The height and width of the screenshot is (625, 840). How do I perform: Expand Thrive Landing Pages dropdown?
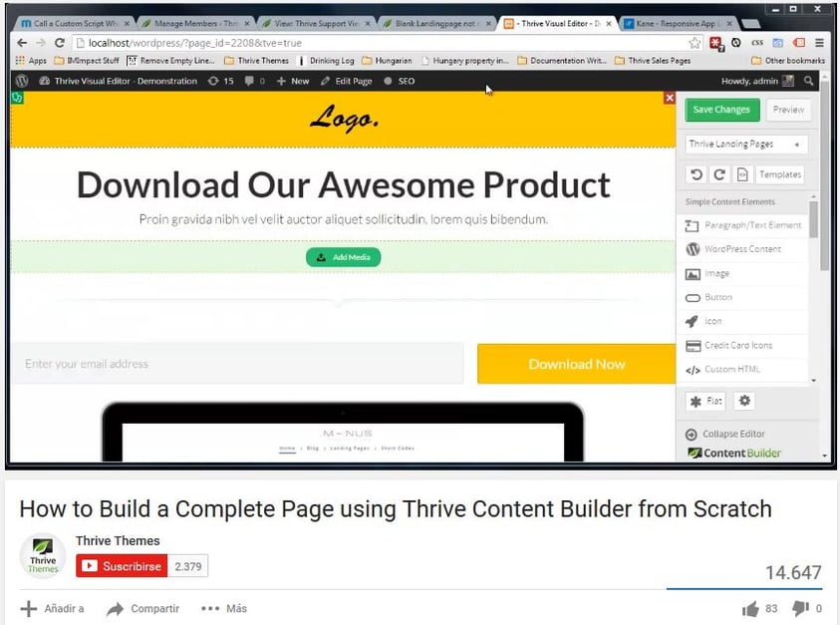pos(746,145)
